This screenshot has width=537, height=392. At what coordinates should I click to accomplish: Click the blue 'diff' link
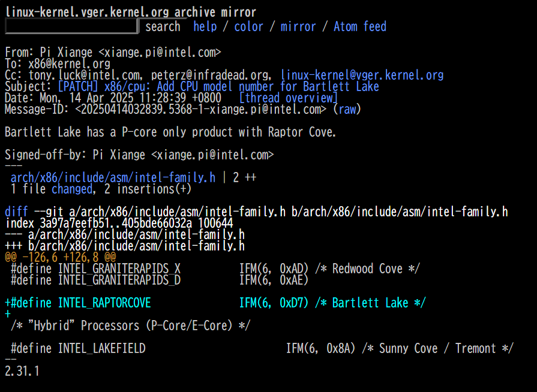click(16, 212)
